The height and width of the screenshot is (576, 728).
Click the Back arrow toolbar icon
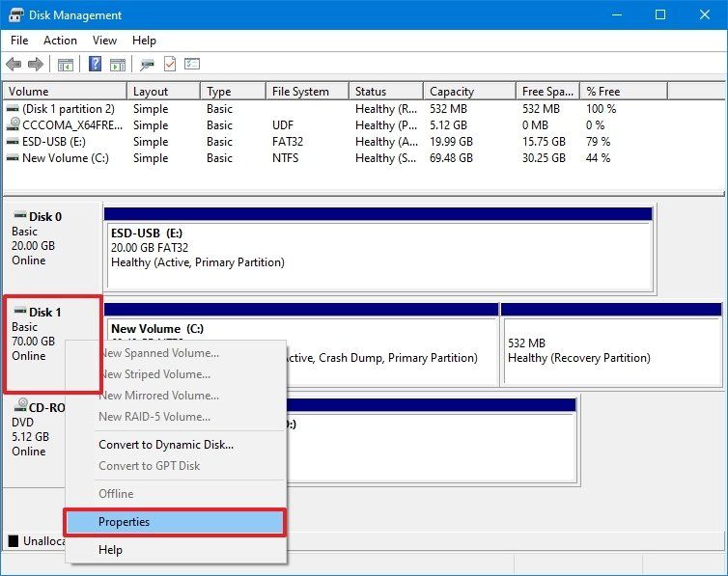coord(14,64)
